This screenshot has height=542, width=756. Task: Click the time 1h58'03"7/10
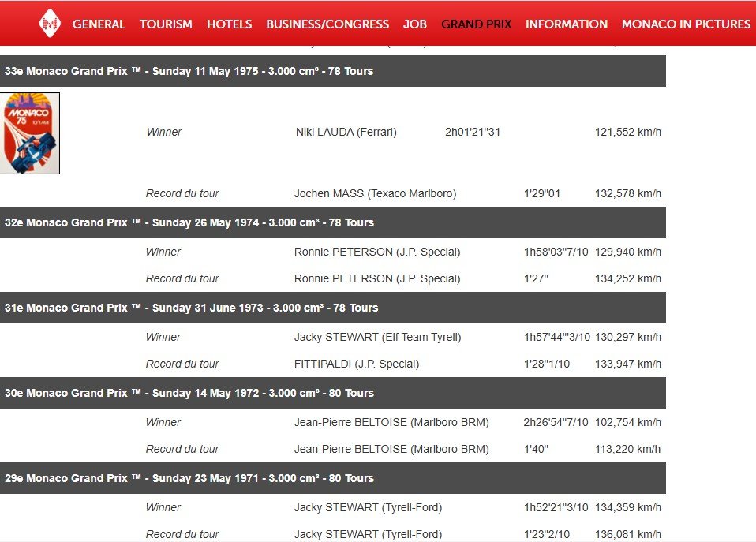[556, 252]
